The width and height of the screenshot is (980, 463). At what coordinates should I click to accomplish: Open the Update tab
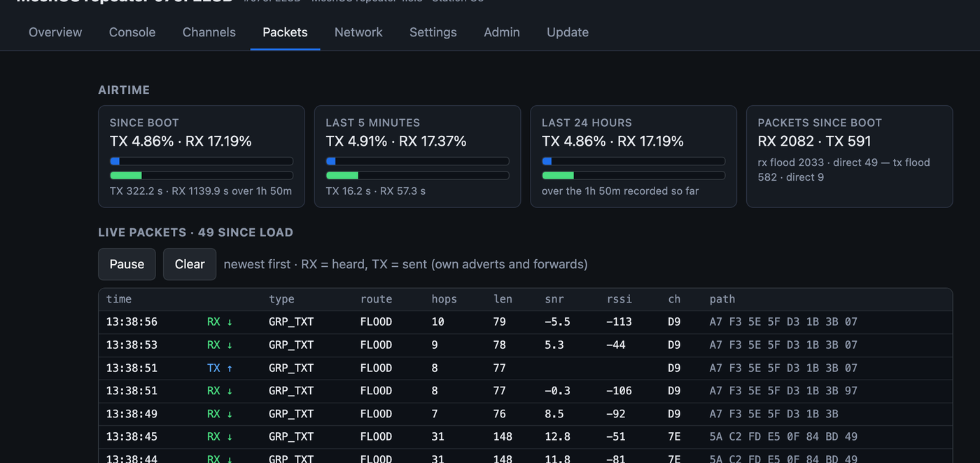(x=568, y=32)
